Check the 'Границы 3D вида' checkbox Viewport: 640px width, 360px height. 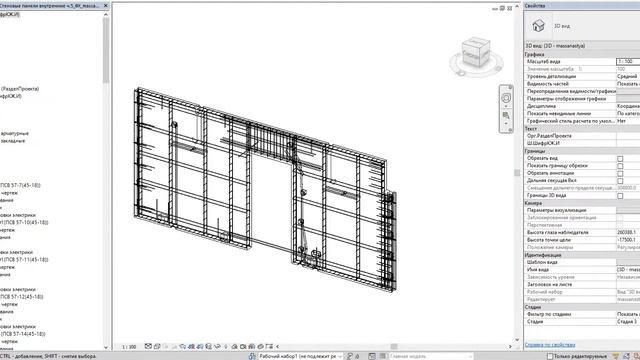[620, 196]
